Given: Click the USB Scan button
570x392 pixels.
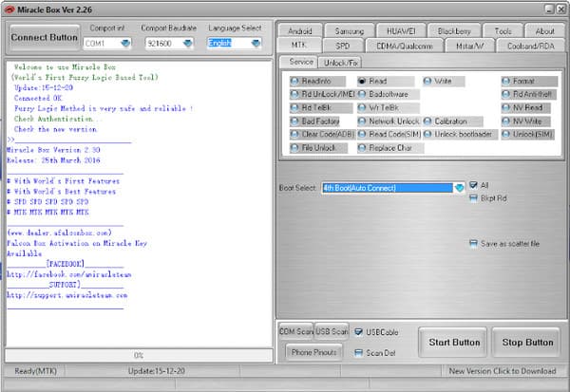Looking at the screenshot, I should coord(332,331).
